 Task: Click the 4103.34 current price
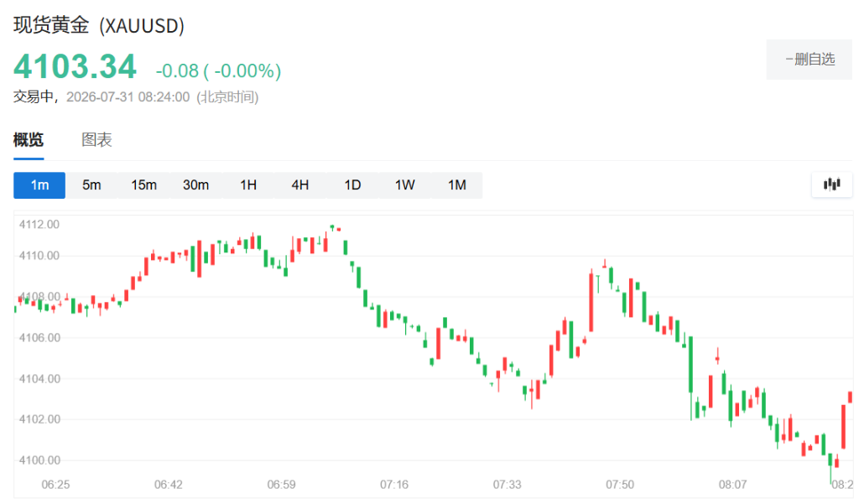75,67
